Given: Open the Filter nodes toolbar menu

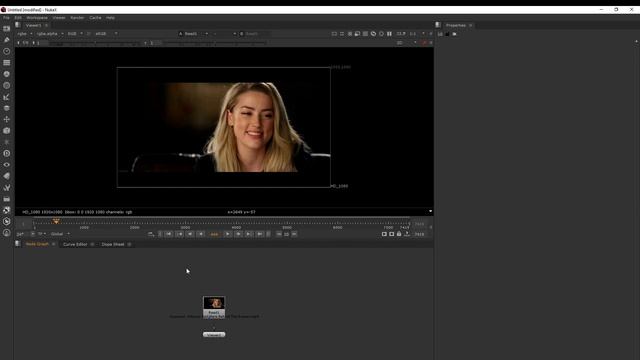Looking at the screenshot, I should (x=7, y=85).
